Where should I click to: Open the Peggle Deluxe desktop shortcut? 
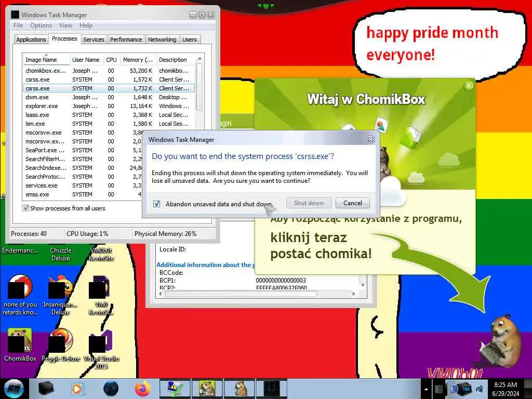click(61, 345)
